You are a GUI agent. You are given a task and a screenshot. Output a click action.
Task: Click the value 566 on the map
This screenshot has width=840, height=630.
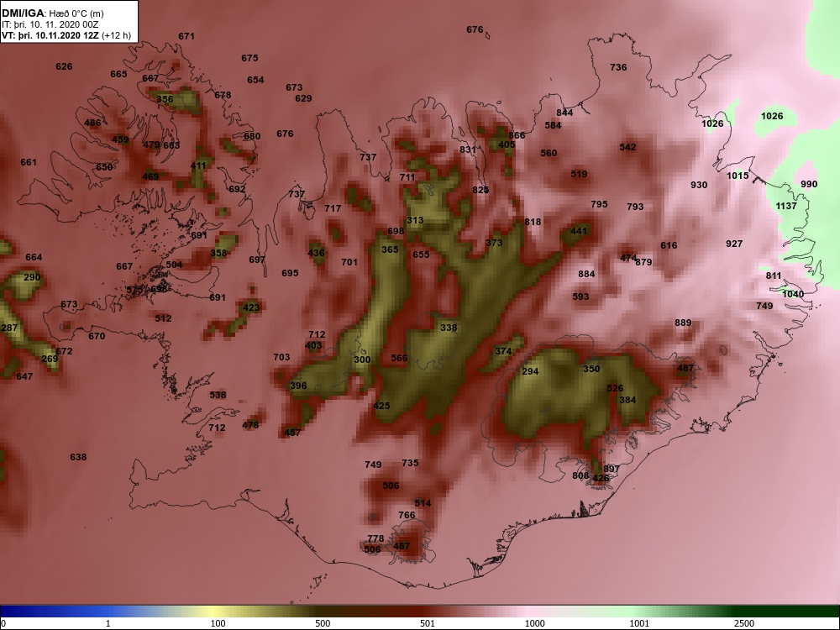(x=399, y=359)
